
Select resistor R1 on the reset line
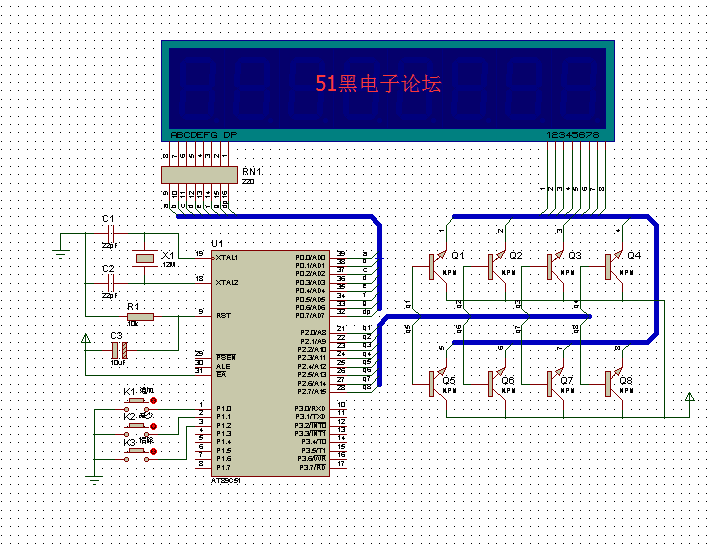click(140, 317)
